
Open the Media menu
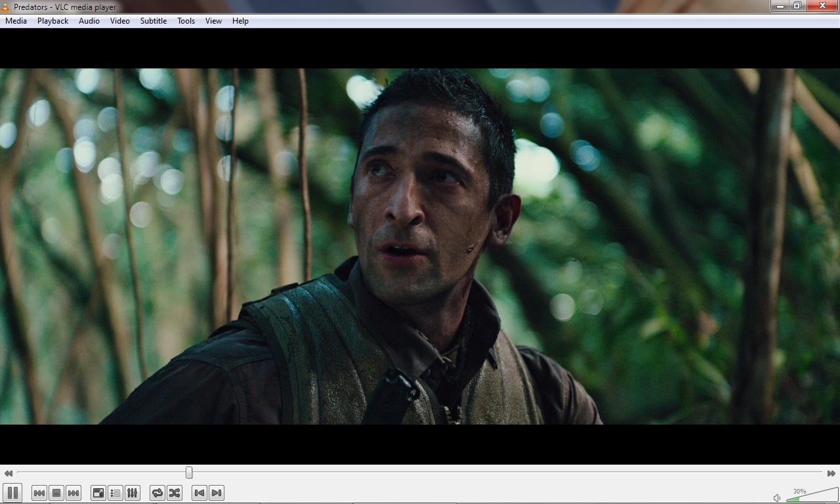[16, 21]
